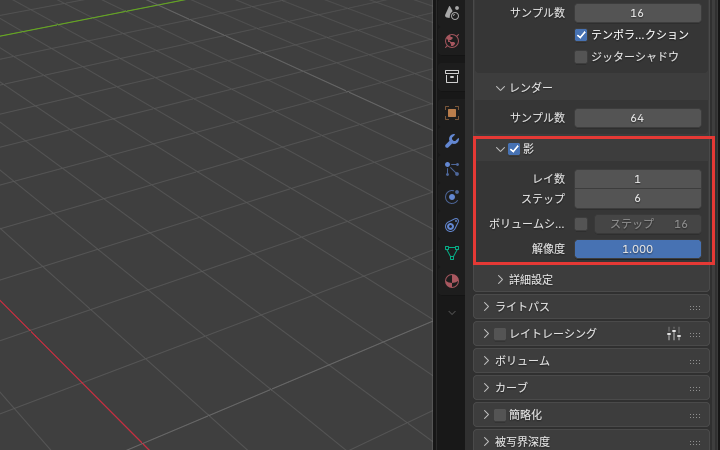Viewport: 720px width, 450px height.
Task: Grab the ボリューム panel drag handle
Action: click(695, 362)
